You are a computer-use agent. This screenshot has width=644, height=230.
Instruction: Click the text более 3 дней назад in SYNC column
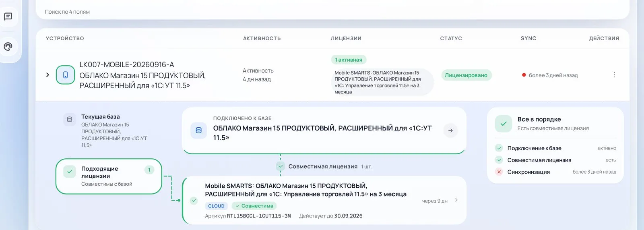pyautogui.click(x=553, y=75)
